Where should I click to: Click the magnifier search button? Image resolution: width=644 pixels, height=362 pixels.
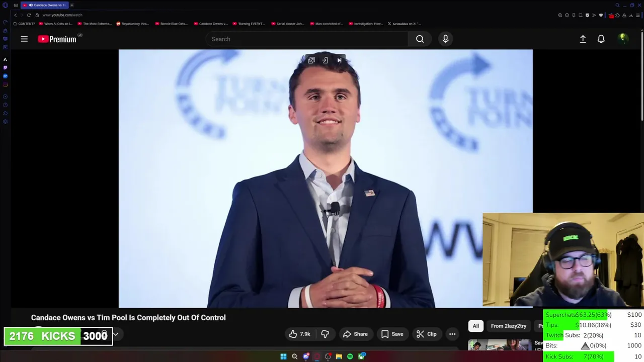(420, 39)
